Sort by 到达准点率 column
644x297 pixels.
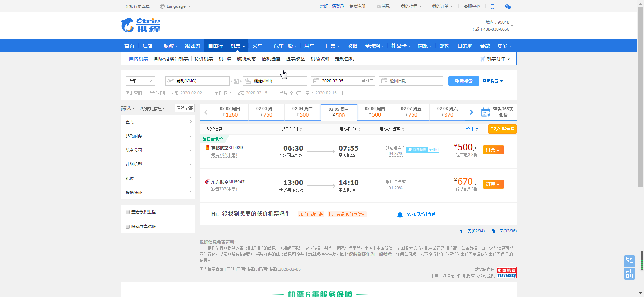(392, 129)
